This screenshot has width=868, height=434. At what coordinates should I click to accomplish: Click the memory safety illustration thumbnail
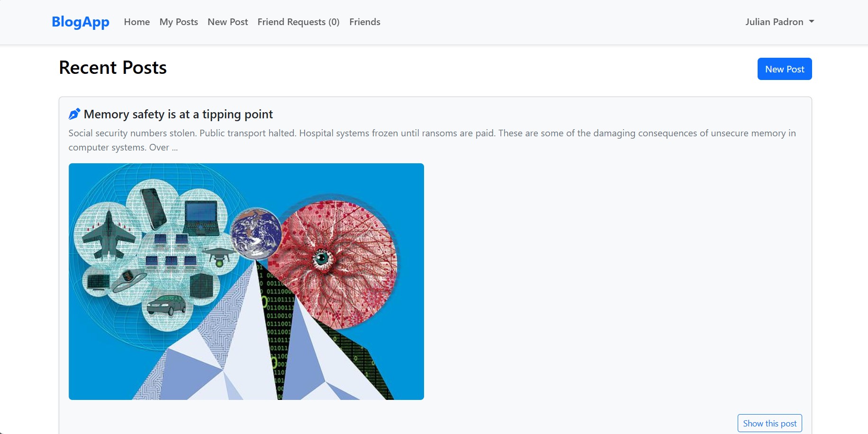click(246, 282)
